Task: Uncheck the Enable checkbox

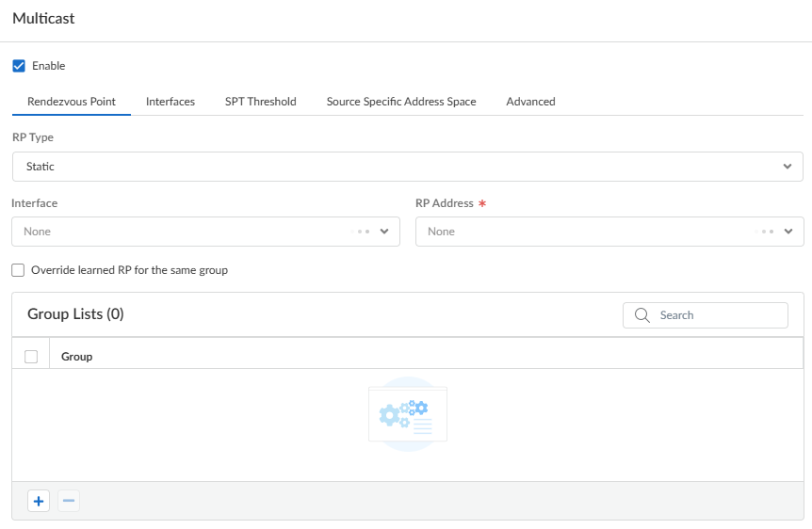Action: pyautogui.click(x=19, y=66)
